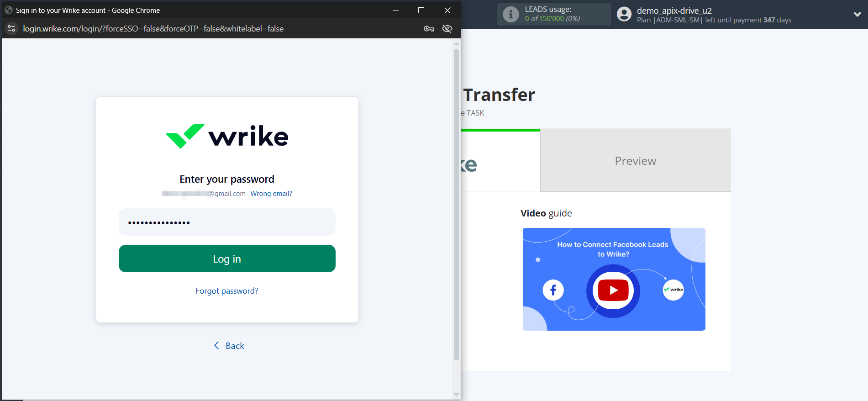Play the YouTube video guide
This screenshot has width=868, height=401.
point(613,290)
